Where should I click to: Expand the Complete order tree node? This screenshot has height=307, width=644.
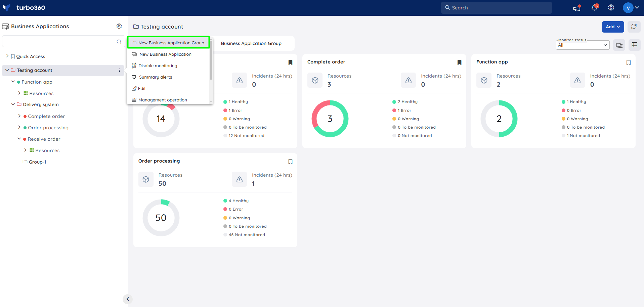pyautogui.click(x=19, y=116)
